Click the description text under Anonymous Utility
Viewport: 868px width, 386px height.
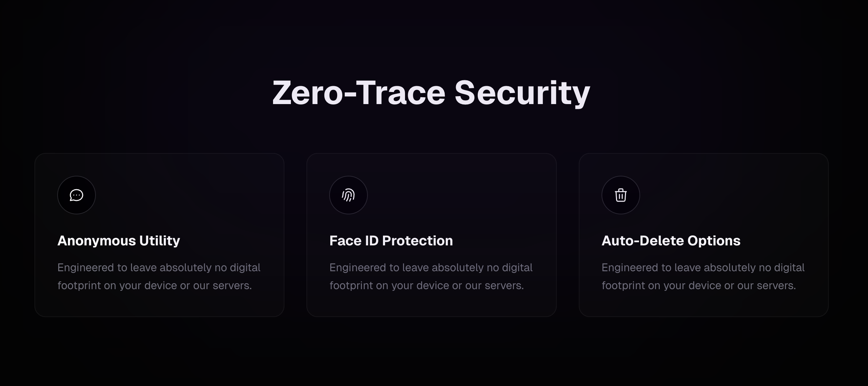coord(159,276)
